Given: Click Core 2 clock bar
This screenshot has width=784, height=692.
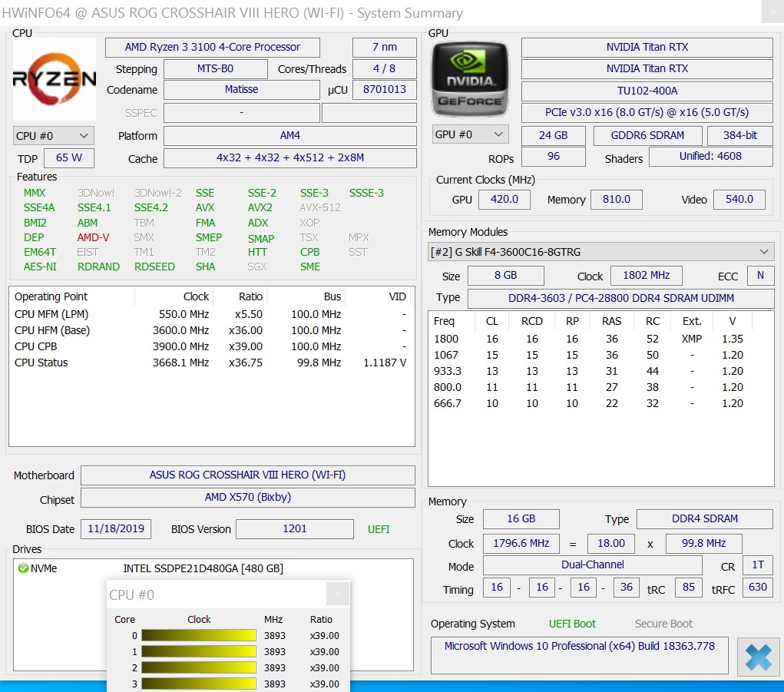Looking at the screenshot, I should 199,667.
